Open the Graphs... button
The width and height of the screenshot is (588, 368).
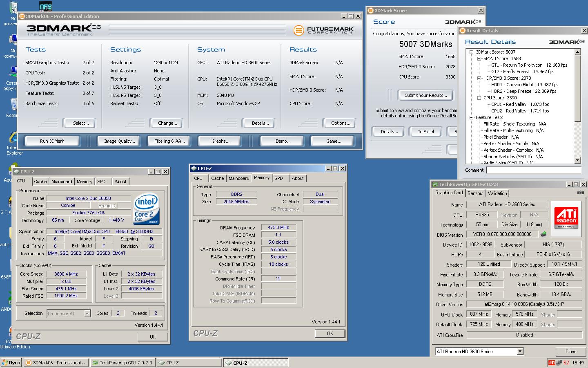click(220, 141)
